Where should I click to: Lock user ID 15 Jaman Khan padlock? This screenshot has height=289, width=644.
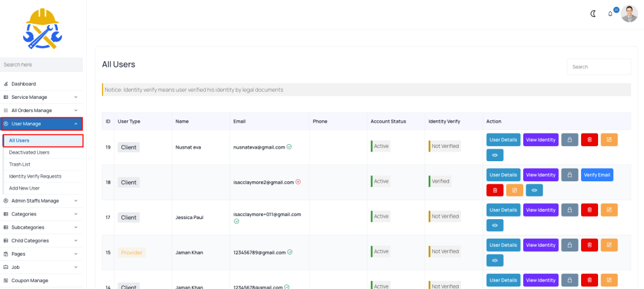(570, 245)
